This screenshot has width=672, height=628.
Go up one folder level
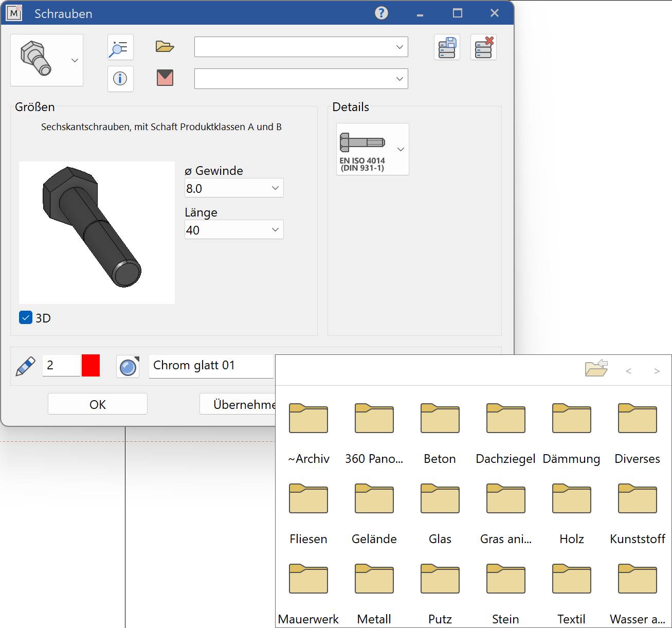596,369
